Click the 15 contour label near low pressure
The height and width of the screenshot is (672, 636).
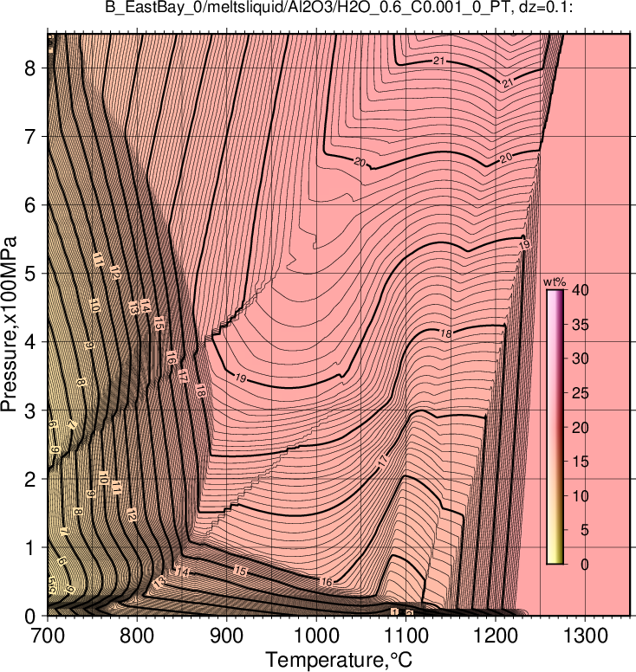pos(241,571)
